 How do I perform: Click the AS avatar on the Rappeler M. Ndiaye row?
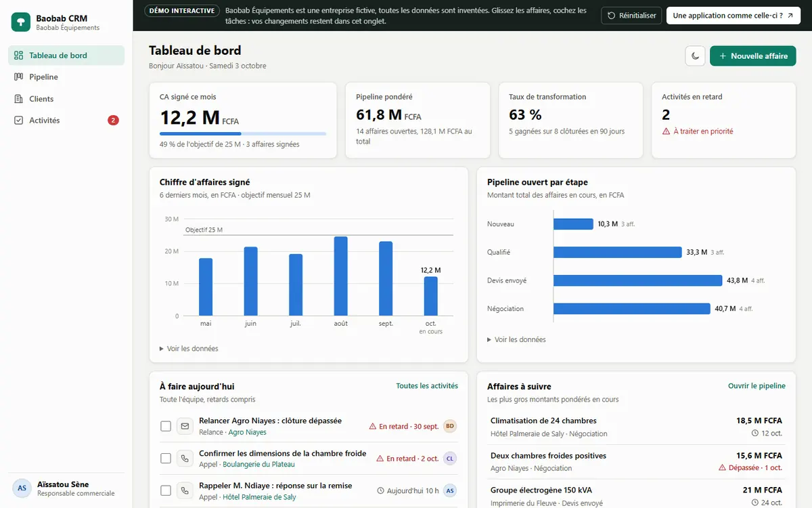[450, 491]
